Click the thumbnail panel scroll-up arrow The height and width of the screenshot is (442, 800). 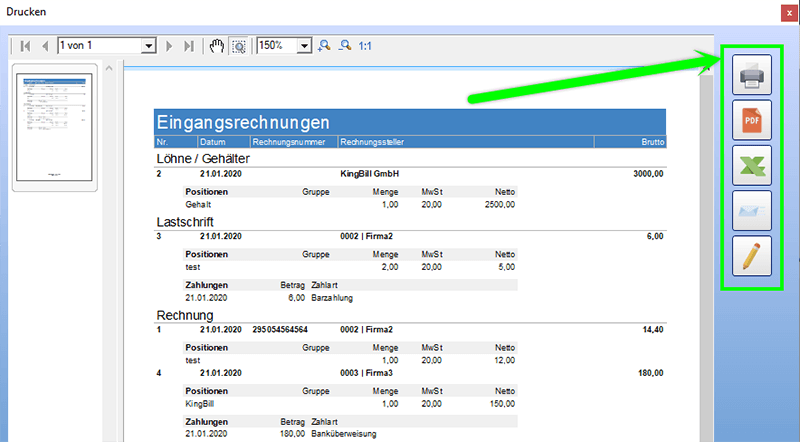[109, 68]
